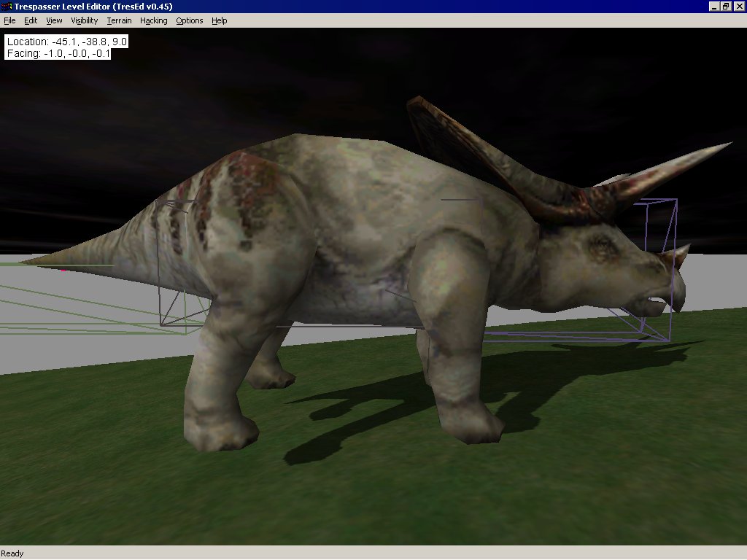Viewport: 747px width, 560px height.
Task: Open the Edit menu
Action: coord(31,20)
